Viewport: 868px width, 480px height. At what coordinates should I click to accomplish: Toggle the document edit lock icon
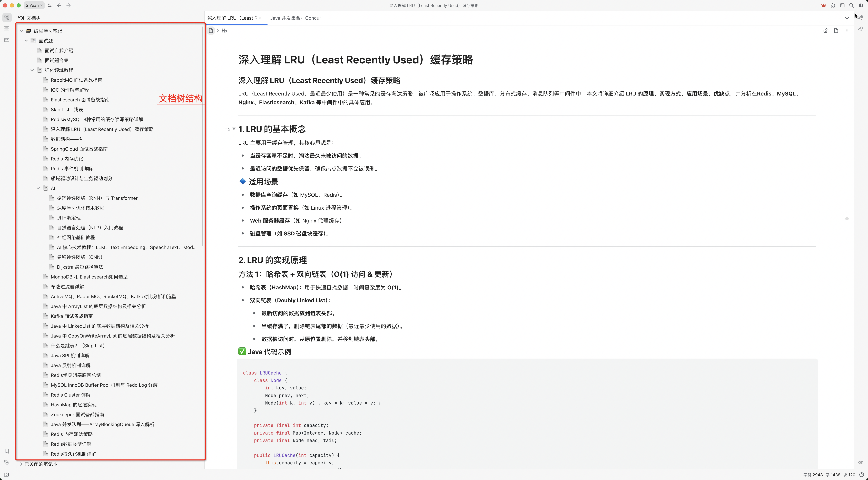[x=825, y=31]
